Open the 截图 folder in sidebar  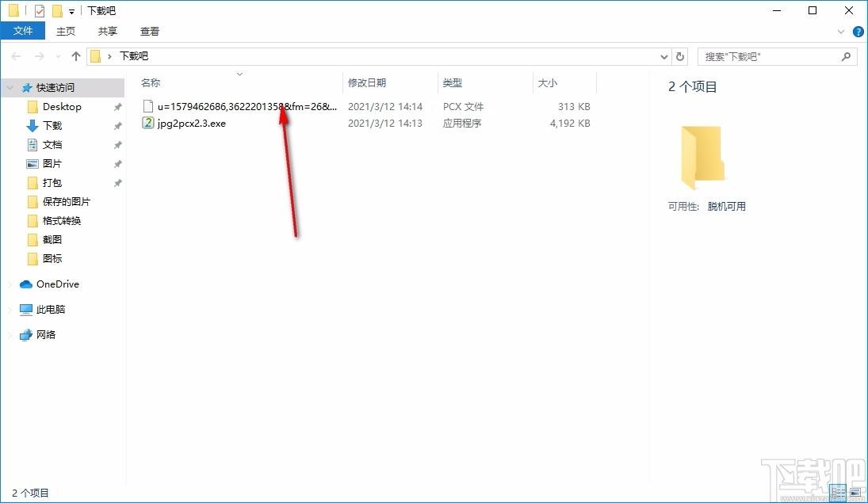click(52, 239)
